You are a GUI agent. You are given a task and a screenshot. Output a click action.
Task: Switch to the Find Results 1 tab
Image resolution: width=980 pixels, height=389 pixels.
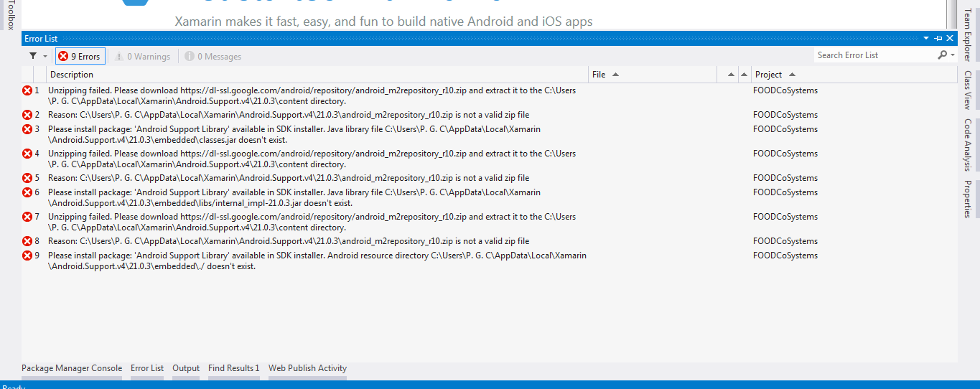tap(234, 368)
